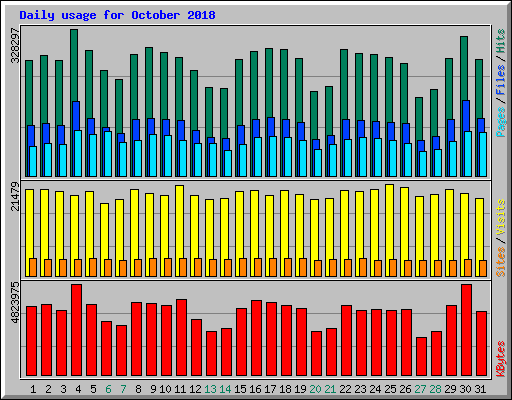The image size is (512, 400).
Task: Click green weekend day label 28
Action: click(x=435, y=389)
